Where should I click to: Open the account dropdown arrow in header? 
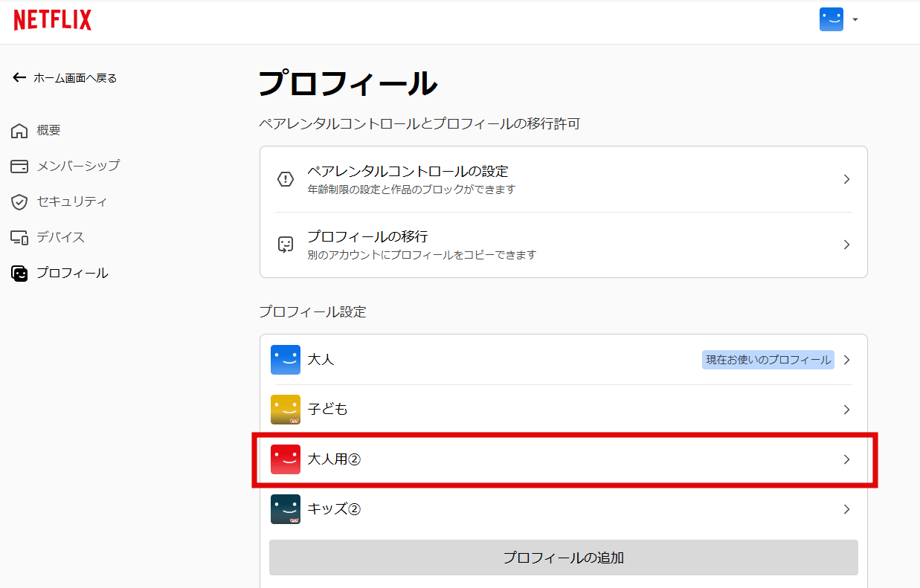(855, 20)
